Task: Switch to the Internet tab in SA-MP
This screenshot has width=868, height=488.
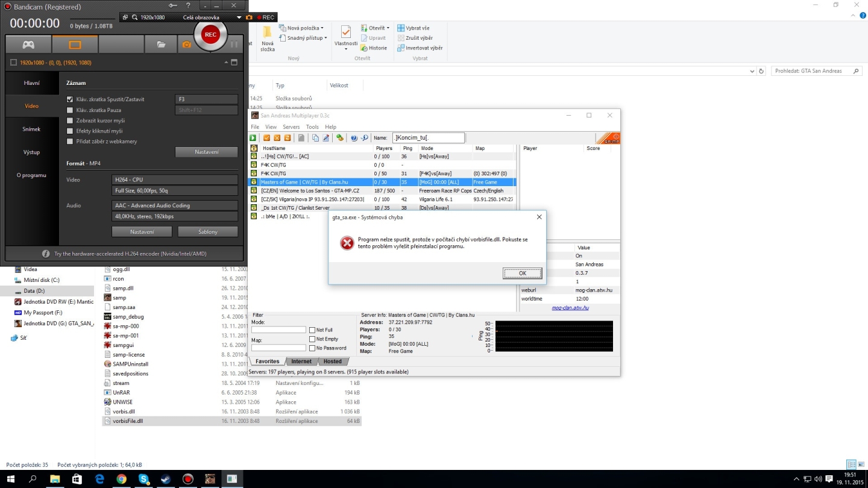Action: tap(301, 361)
